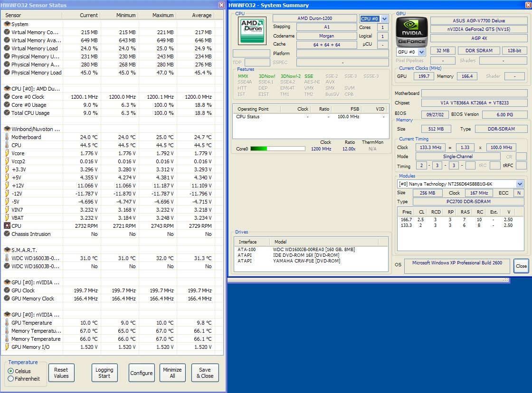Click the Interface column header in Drives
The height and width of the screenshot is (393, 532).
pyautogui.click(x=252, y=242)
